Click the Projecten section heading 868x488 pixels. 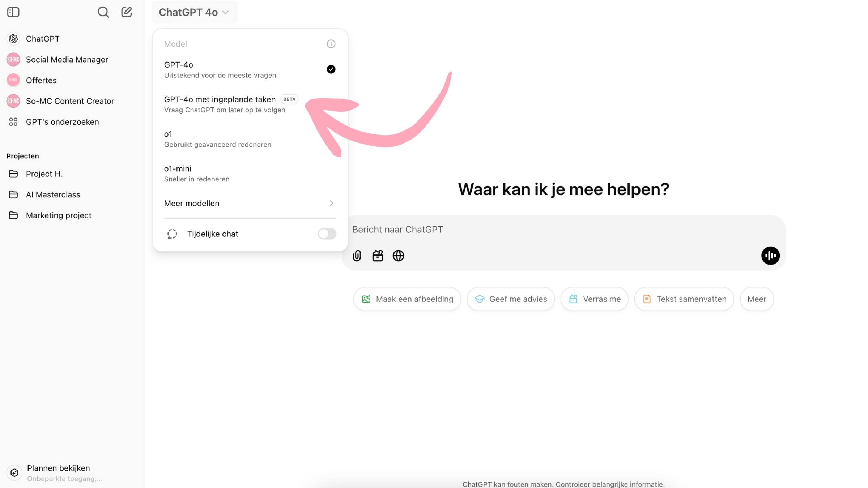[x=23, y=156]
